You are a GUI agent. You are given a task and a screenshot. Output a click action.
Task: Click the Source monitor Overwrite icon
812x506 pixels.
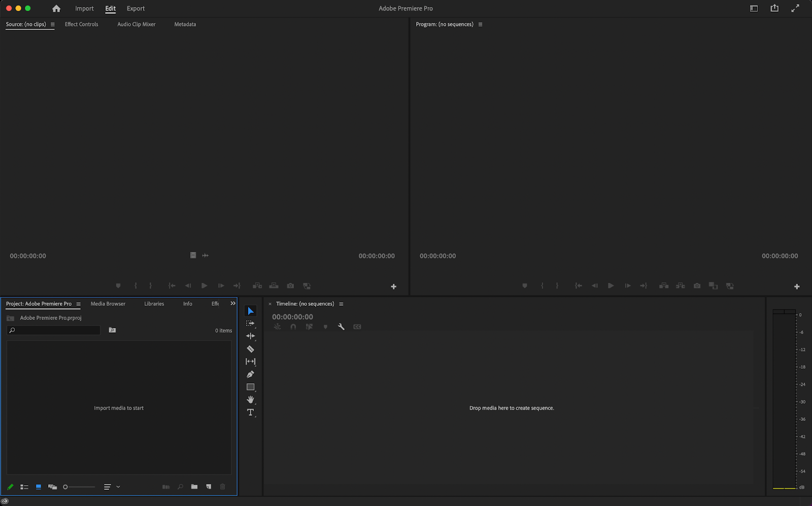pyautogui.click(x=274, y=286)
